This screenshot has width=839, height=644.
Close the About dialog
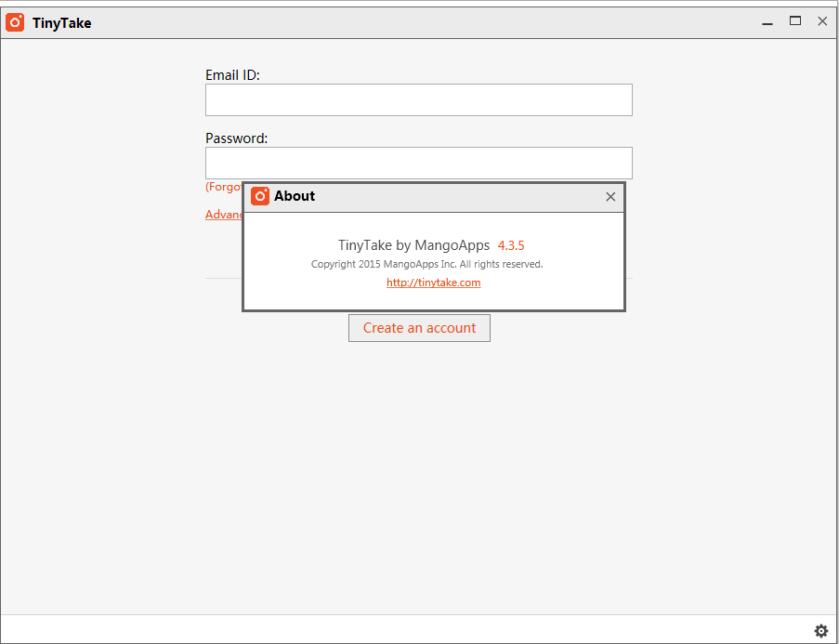(x=610, y=196)
